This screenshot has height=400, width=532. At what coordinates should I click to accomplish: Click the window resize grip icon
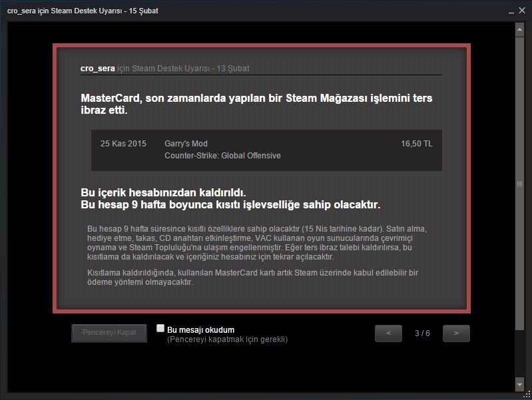click(527, 395)
